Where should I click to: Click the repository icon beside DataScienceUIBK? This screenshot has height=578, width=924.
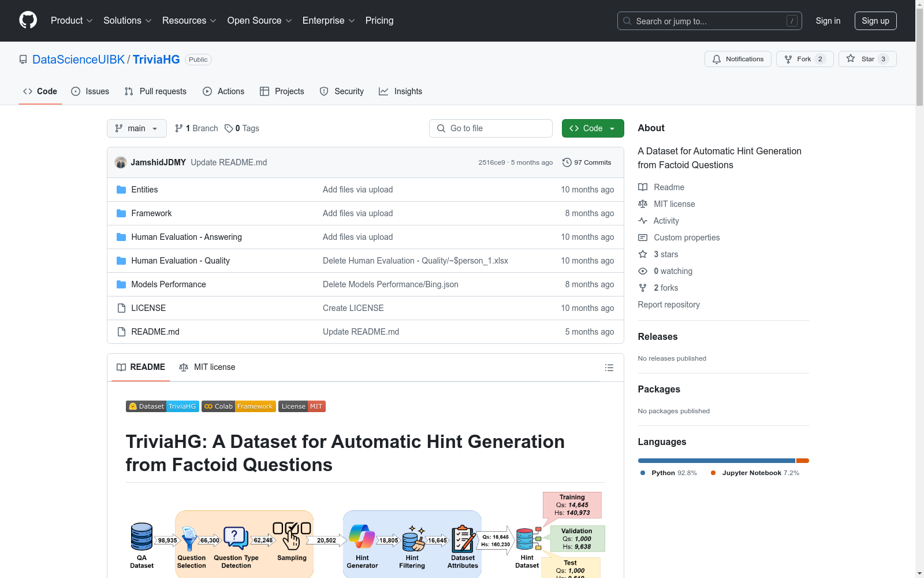(23, 60)
